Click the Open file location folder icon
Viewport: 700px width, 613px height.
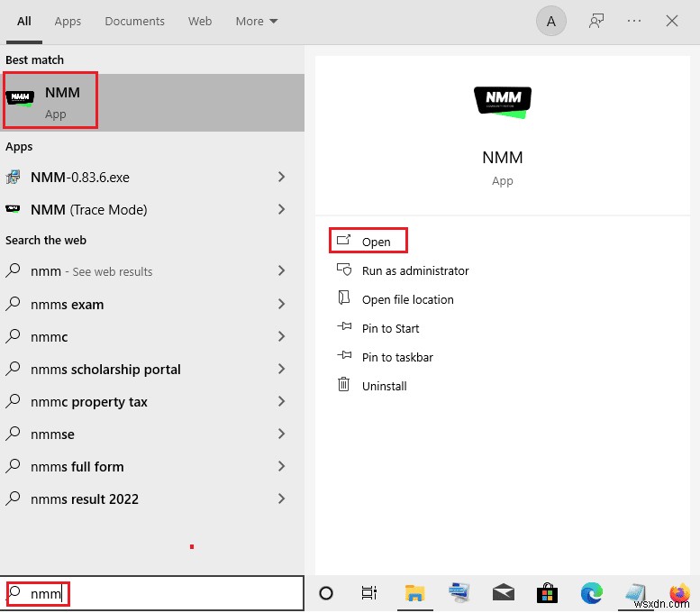click(x=344, y=297)
